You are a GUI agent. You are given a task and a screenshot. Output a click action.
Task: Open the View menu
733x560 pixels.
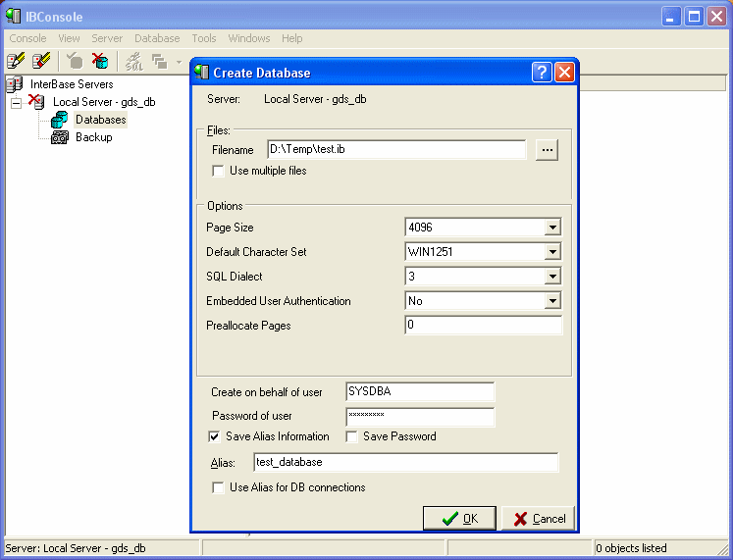69,38
